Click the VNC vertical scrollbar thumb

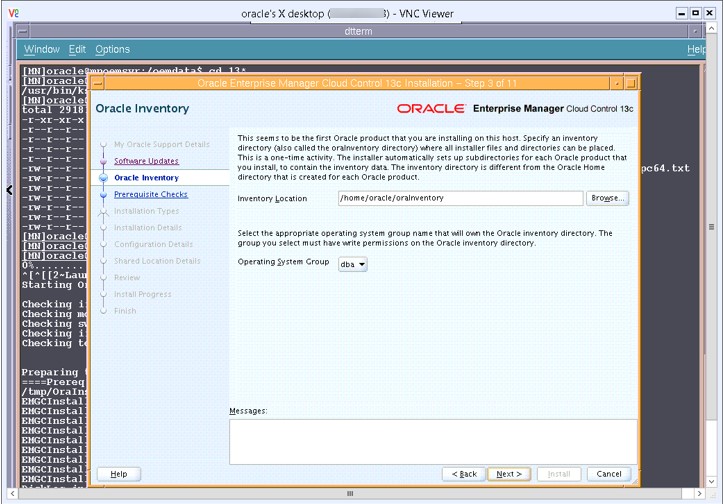pos(711,227)
